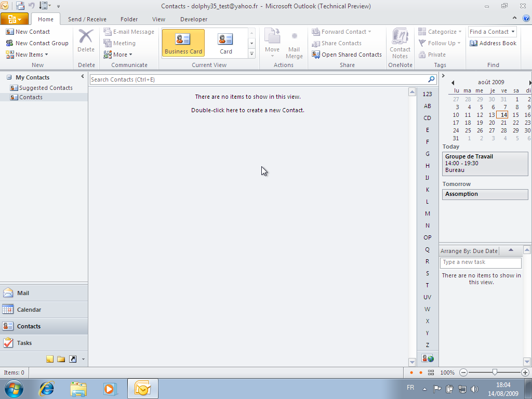532x399 pixels.
Task: Open the Groupe de Travail appointment
Action: coord(485,164)
